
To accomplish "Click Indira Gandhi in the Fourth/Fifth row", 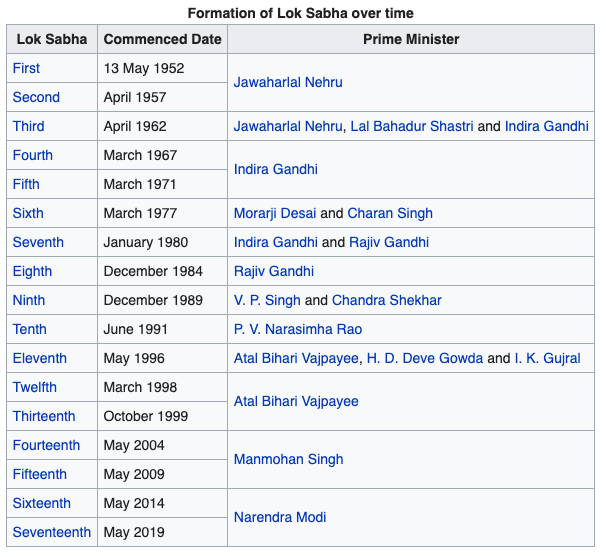I will pos(276,169).
